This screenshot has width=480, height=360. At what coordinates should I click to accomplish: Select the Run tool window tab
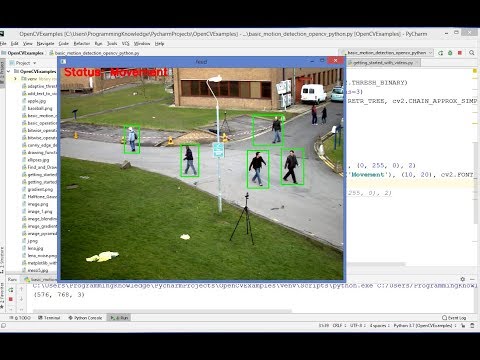tap(119, 318)
